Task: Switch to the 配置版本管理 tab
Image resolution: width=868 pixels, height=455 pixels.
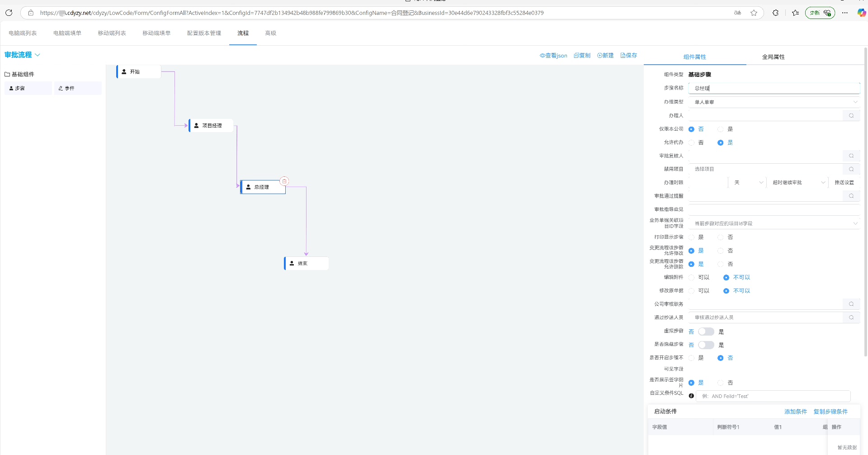Action: click(x=204, y=33)
